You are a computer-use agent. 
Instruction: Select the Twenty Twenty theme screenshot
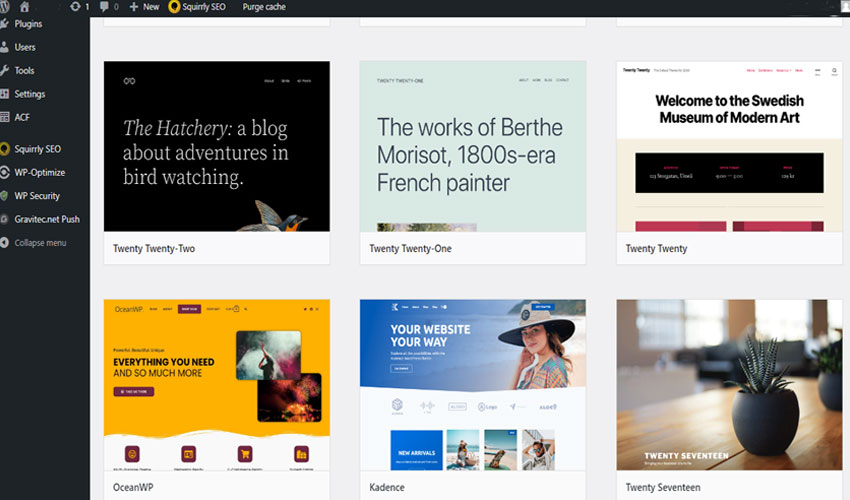click(729, 146)
